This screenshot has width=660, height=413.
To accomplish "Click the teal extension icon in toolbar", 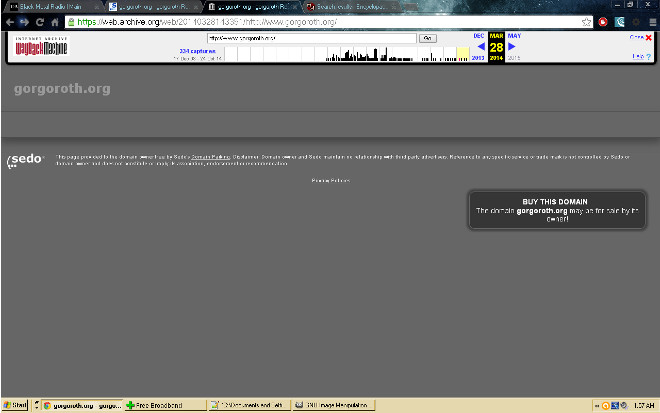I will pyautogui.click(x=619, y=22).
